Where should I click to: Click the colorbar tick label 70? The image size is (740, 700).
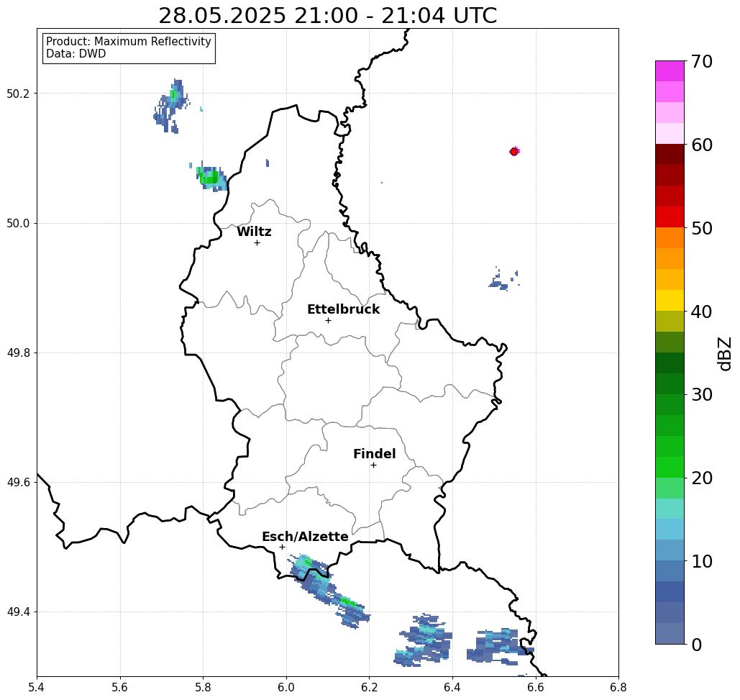(x=702, y=61)
